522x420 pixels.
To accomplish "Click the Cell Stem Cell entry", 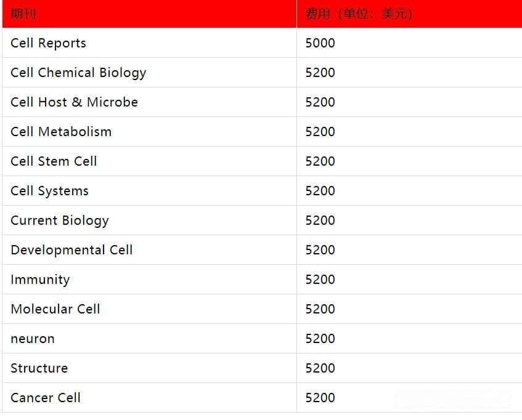I will (x=54, y=161).
